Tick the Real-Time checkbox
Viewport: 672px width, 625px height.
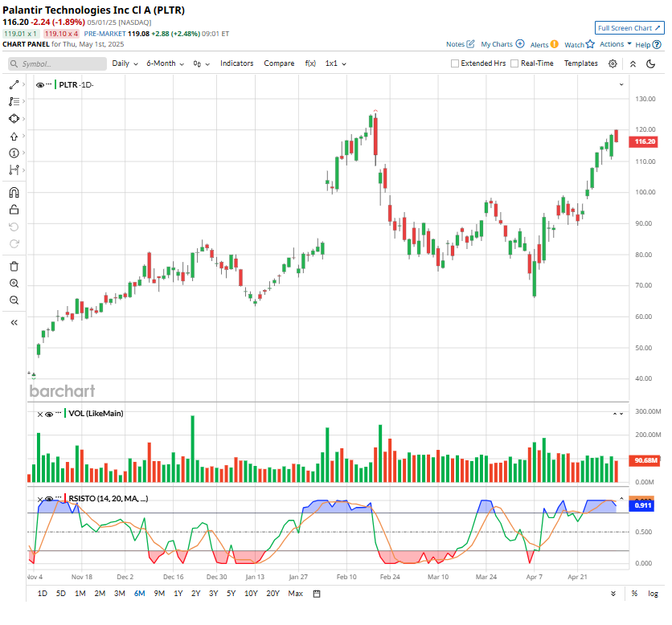pyautogui.click(x=515, y=63)
